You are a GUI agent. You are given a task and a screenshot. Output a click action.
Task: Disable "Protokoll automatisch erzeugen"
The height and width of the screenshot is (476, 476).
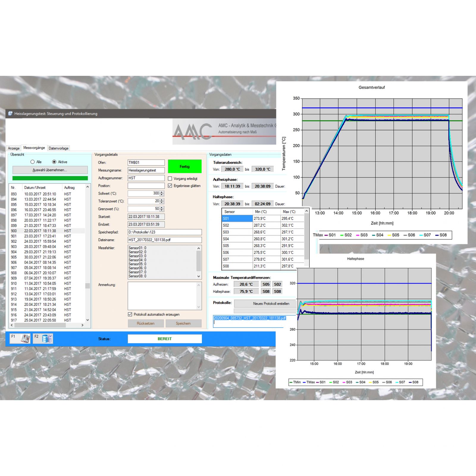tap(129, 314)
